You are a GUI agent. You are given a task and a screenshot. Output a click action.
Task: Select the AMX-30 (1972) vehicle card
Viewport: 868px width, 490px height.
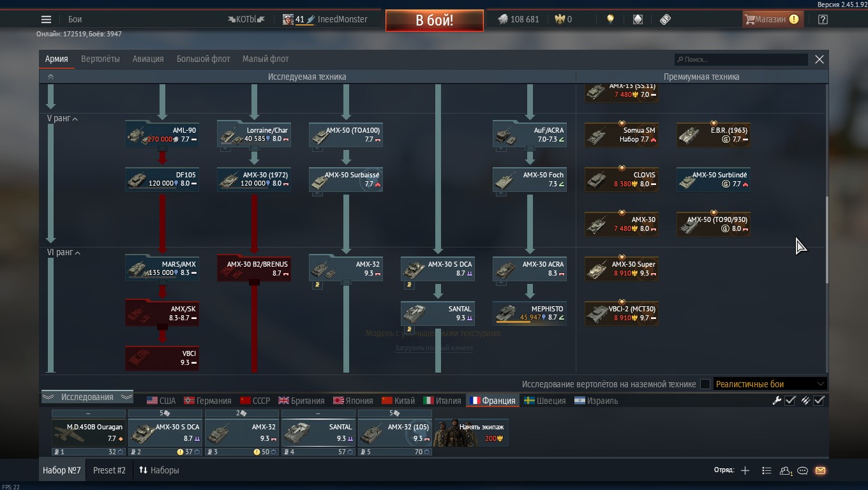tap(254, 179)
